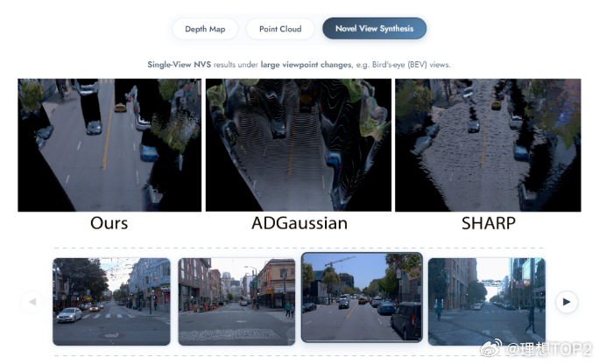Click the previous carousel arrow
Screen dimensions: 599x364
[x=32, y=302]
